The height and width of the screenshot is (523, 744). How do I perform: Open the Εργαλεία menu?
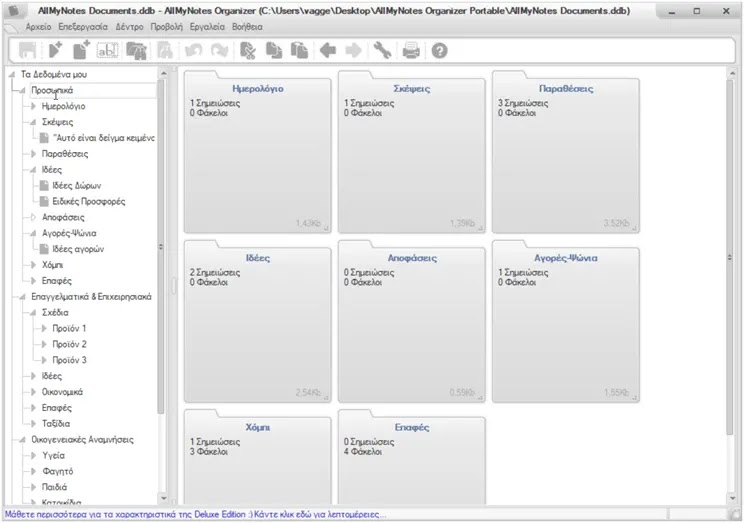pyautogui.click(x=207, y=27)
